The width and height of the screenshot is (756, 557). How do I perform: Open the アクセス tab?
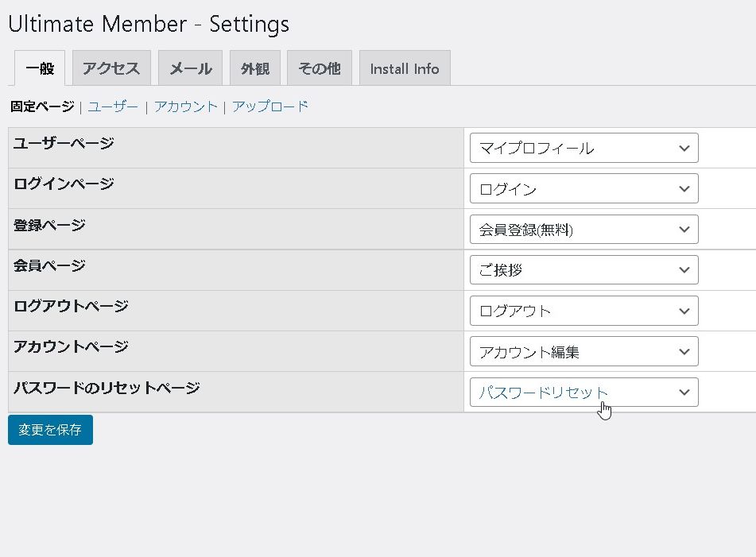point(111,68)
